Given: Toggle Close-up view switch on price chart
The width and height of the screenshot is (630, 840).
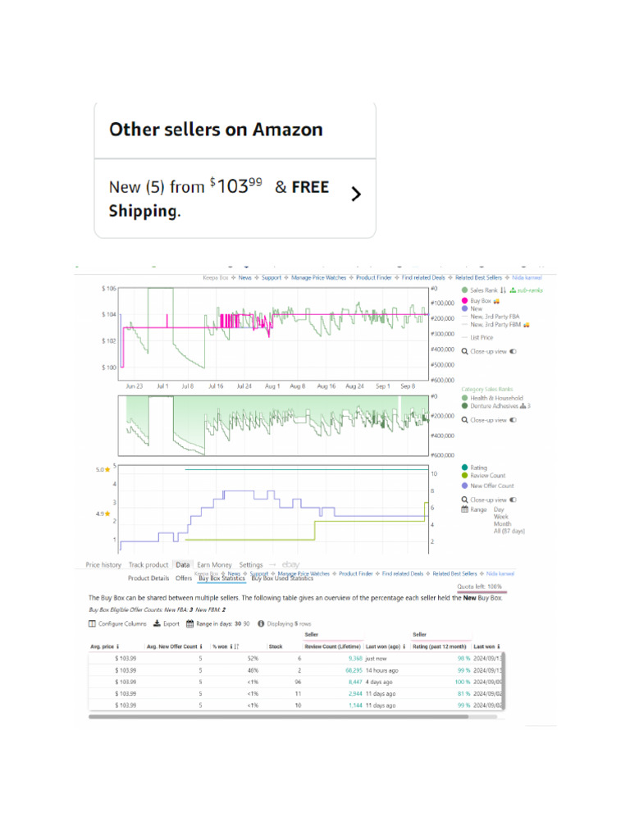Looking at the screenshot, I should [513, 351].
